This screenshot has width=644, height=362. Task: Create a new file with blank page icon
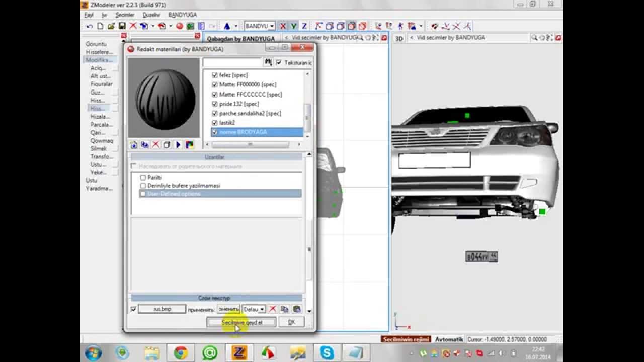tap(100, 26)
